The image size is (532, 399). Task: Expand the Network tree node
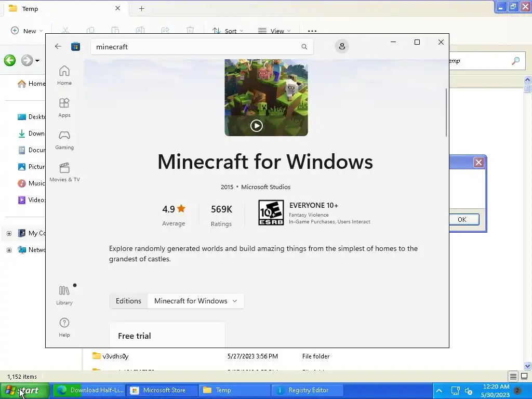tap(9, 250)
